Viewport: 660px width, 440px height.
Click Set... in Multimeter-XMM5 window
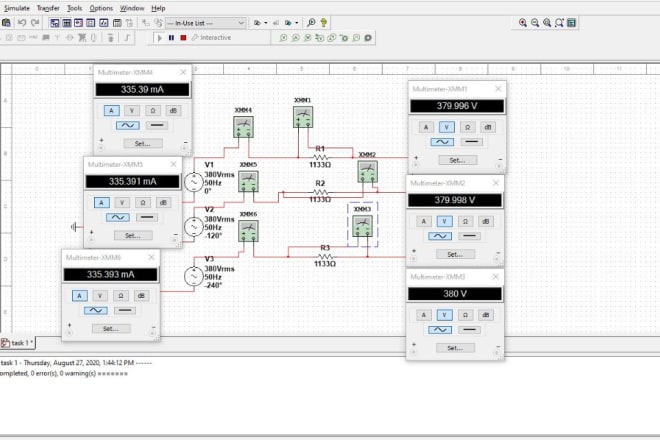pyautogui.click(x=133, y=236)
